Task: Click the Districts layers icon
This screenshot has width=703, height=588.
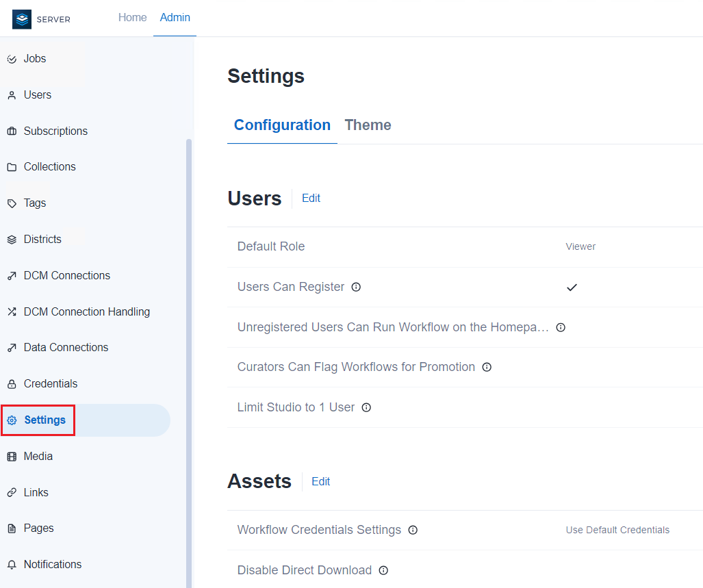Action: point(12,240)
